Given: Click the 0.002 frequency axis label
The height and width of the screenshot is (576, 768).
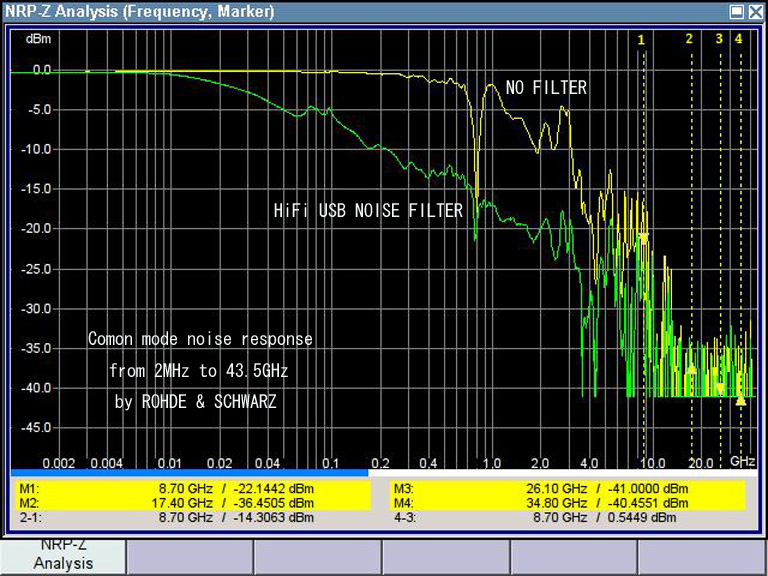Looking at the screenshot, I should click(59, 463).
